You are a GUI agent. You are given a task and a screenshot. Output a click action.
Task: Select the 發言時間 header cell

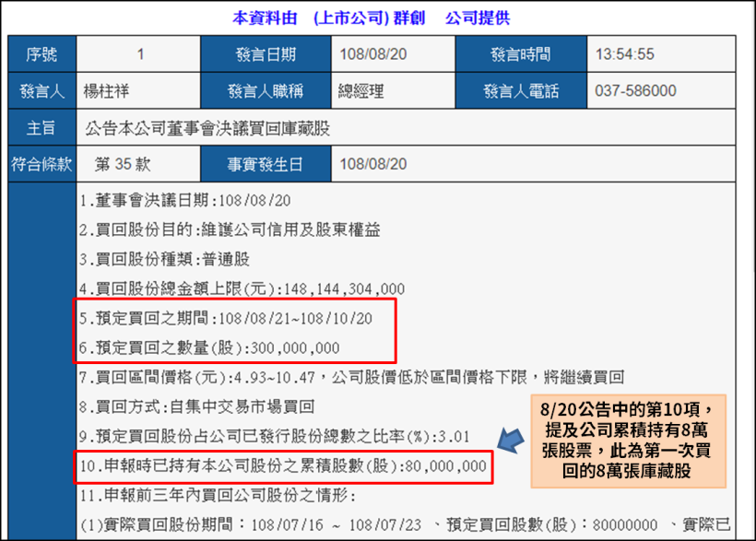click(521, 54)
